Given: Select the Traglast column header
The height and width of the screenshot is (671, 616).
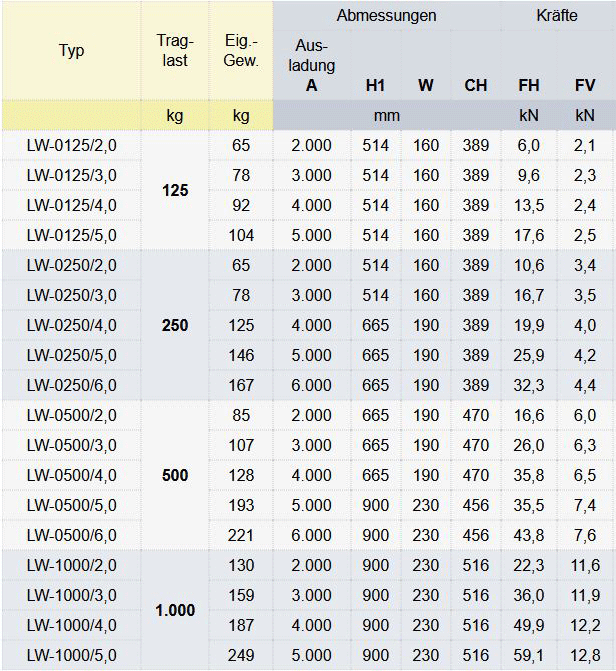Looking at the screenshot, I should (x=175, y=51).
